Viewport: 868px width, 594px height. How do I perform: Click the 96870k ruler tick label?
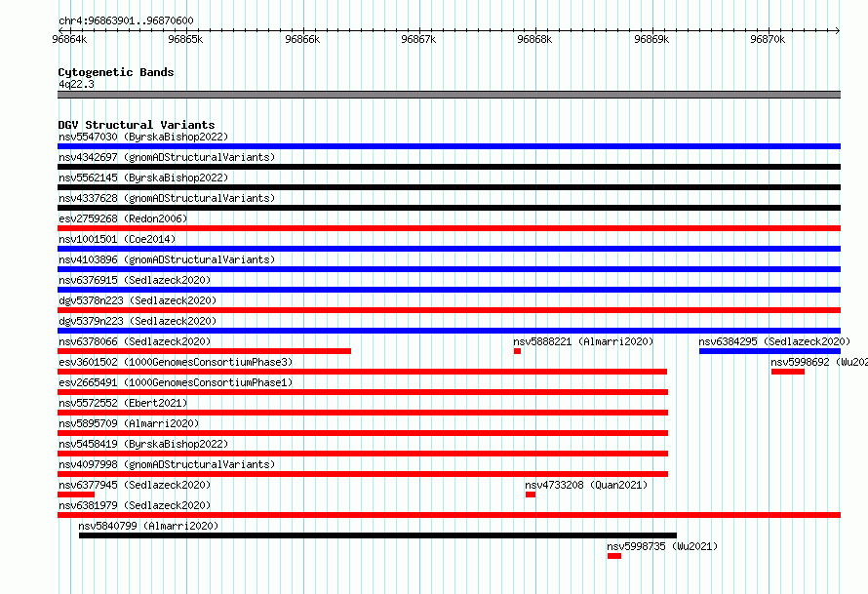point(768,39)
